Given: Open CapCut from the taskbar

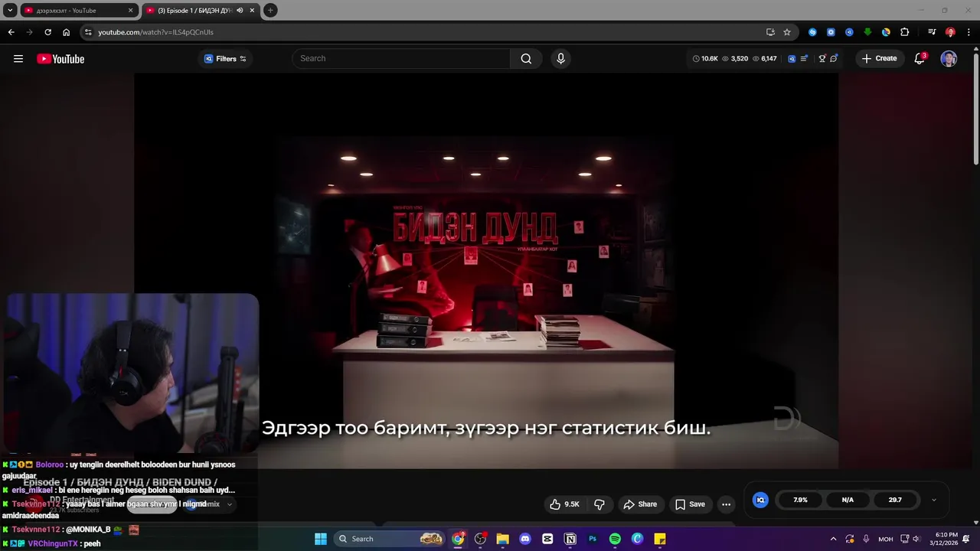Looking at the screenshot, I should click(x=547, y=539).
